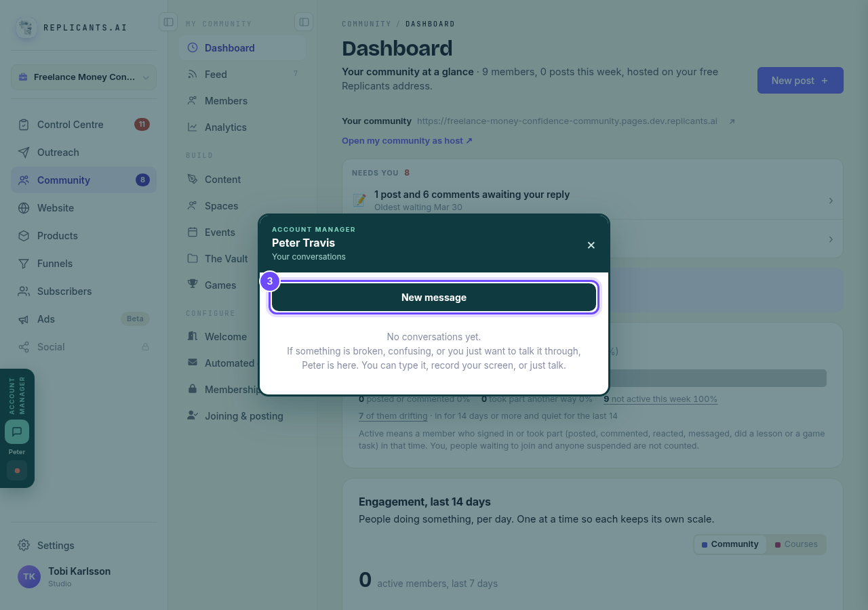Image resolution: width=868 pixels, height=610 pixels.
Task: Open Settings via the gear icon
Action: (x=24, y=546)
